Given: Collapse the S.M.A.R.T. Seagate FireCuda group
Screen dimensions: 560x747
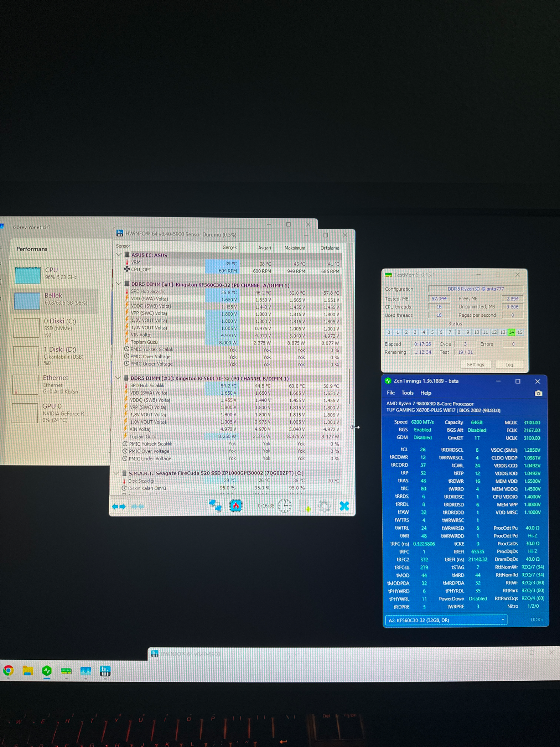Looking at the screenshot, I should click(x=116, y=472).
